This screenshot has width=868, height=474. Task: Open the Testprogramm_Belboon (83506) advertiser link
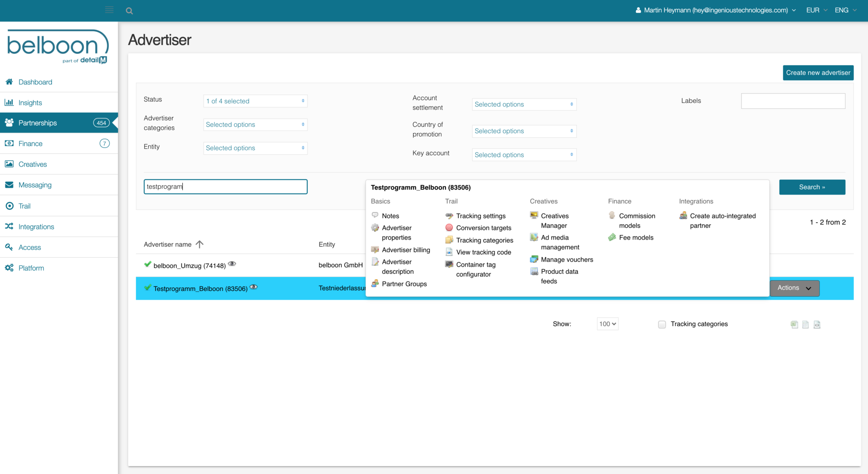[x=200, y=289]
